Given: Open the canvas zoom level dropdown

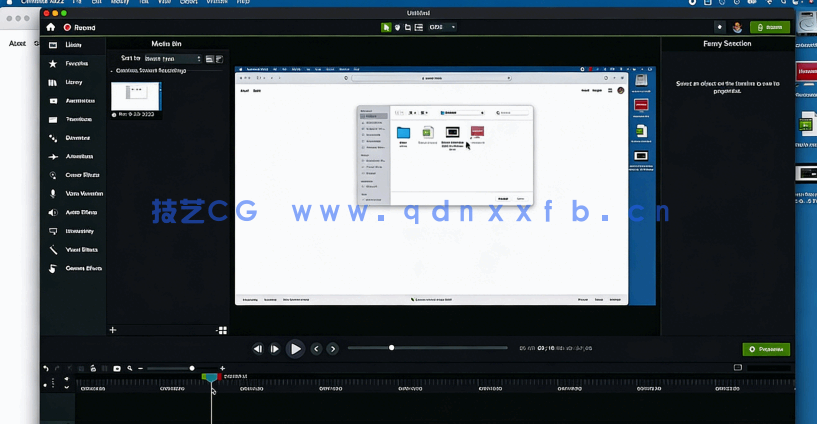Looking at the screenshot, I should click(x=441, y=27).
